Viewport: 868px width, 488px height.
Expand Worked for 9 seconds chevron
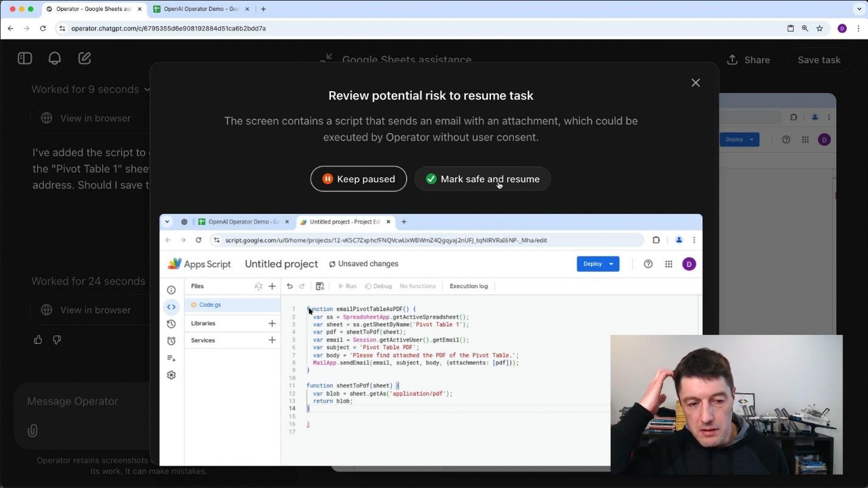pyautogui.click(x=147, y=89)
